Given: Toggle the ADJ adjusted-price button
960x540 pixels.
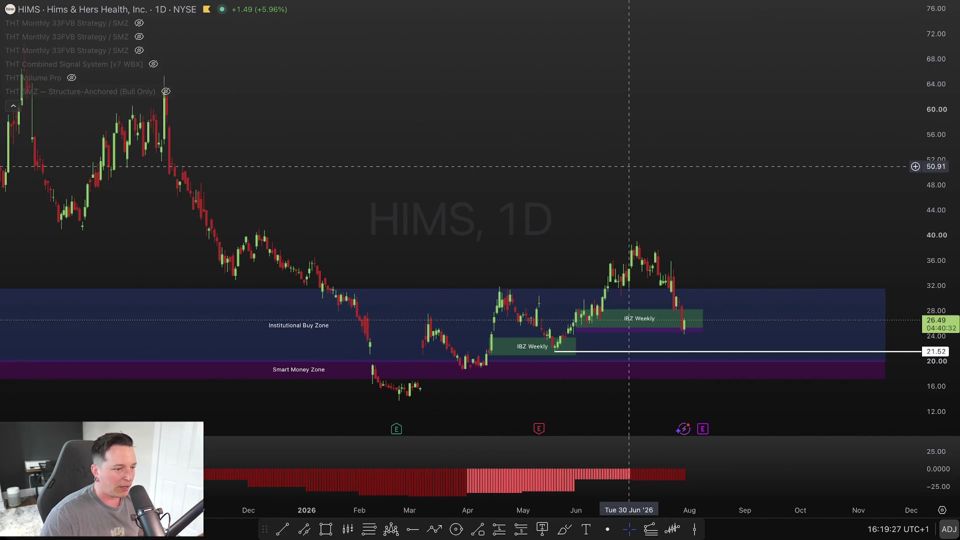Looking at the screenshot, I should [x=948, y=529].
